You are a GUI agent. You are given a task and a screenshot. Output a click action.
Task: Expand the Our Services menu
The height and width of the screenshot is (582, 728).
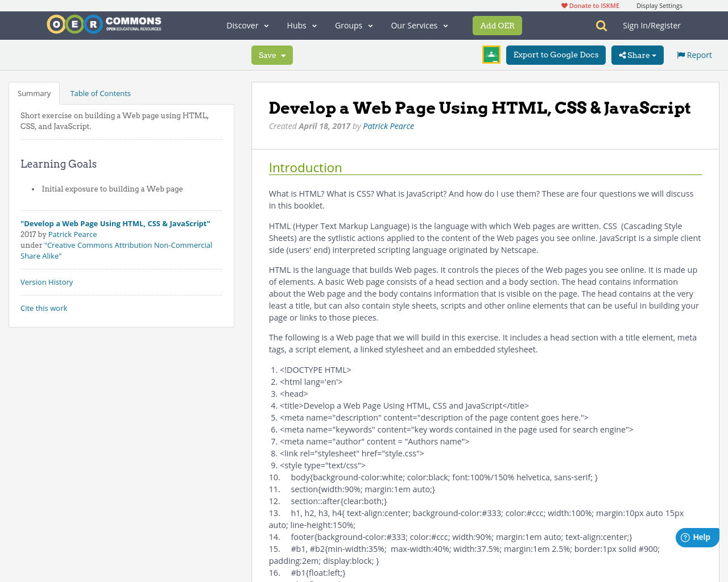pos(419,26)
